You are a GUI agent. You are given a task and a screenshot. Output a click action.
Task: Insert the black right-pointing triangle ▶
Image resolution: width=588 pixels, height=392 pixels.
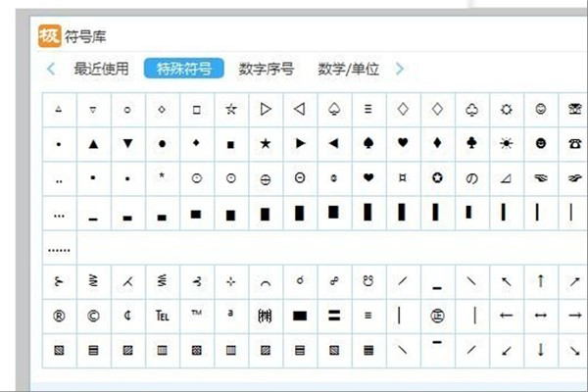pos(300,144)
